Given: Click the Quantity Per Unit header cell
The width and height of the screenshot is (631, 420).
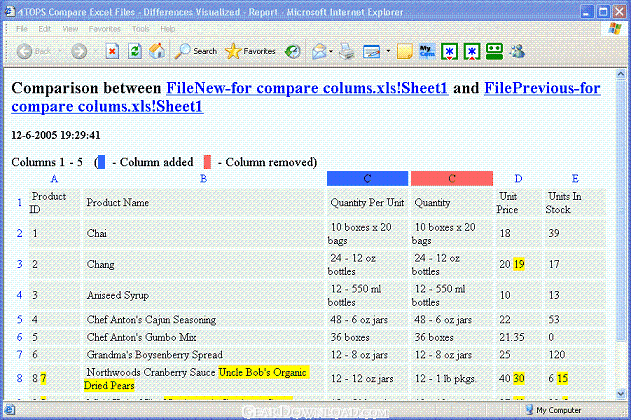Looking at the screenshot, I should (x=367, y=203).
